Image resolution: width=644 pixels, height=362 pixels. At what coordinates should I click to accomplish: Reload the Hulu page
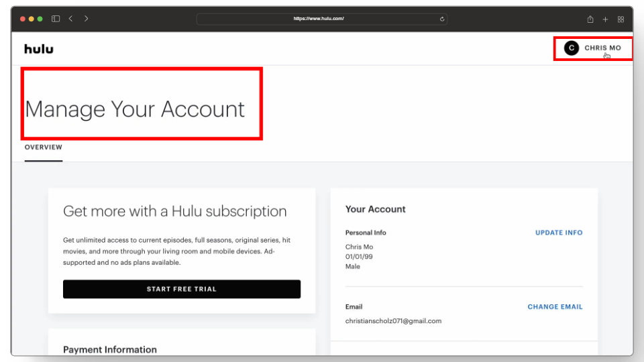click(x=442, y=19)
